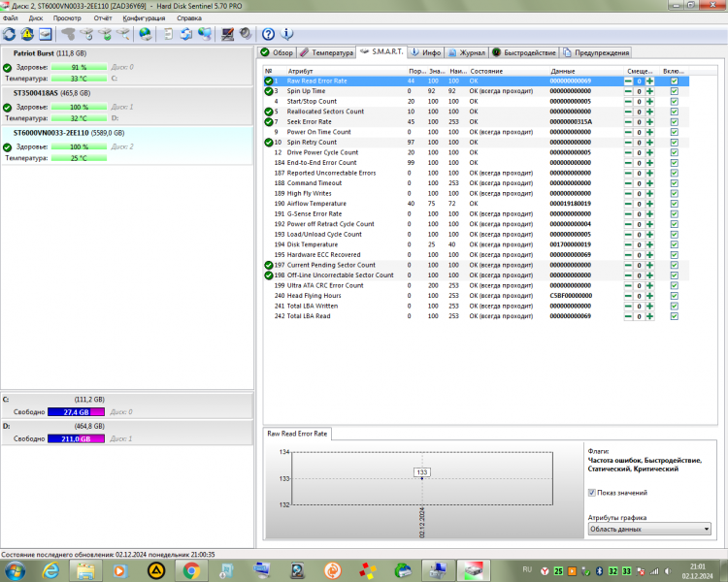This screenshot has height=582, width=728.
Task: Click the info bubble toolbar icon
Action: coord(287,34)
